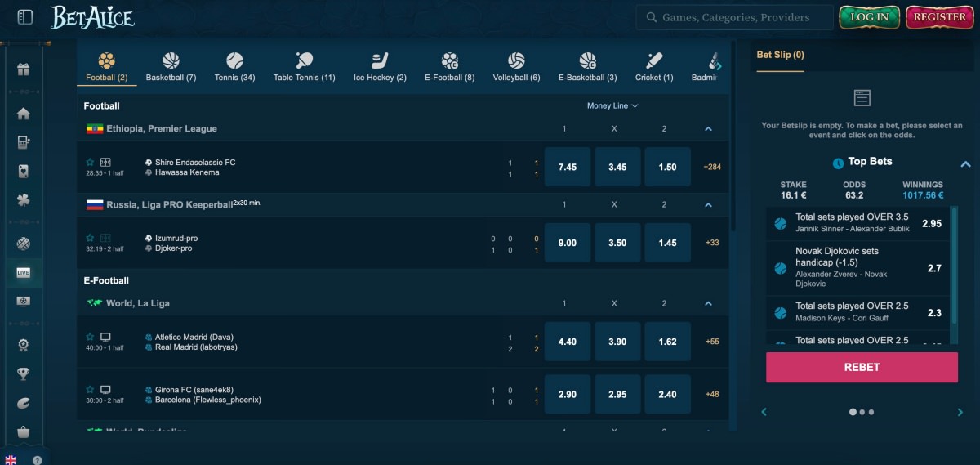Screen dimensions: 980x465
Task: Open the award rosette sidebar icon
Action: 24,345
